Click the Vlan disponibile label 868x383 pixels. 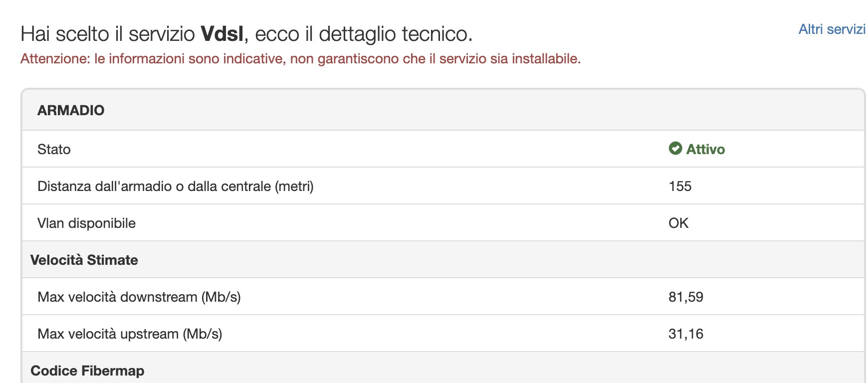point(86,223)
